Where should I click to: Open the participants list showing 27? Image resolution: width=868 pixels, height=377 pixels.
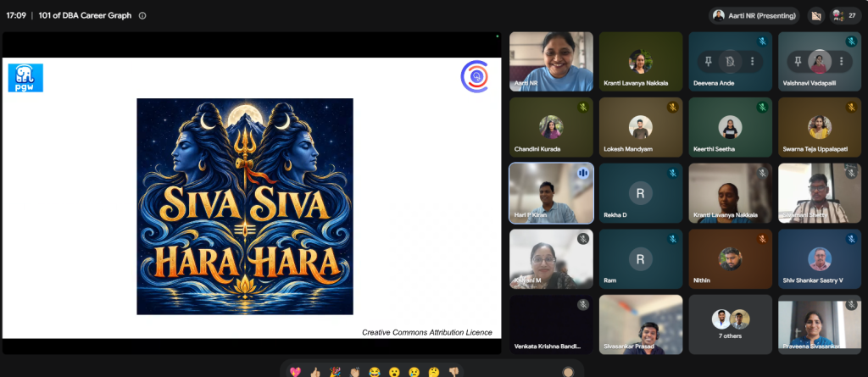click(845, 16)
